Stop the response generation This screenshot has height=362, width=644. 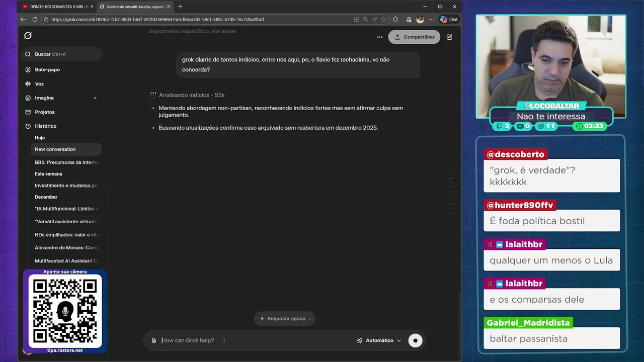pyautogui.click(x=415, y=340)
